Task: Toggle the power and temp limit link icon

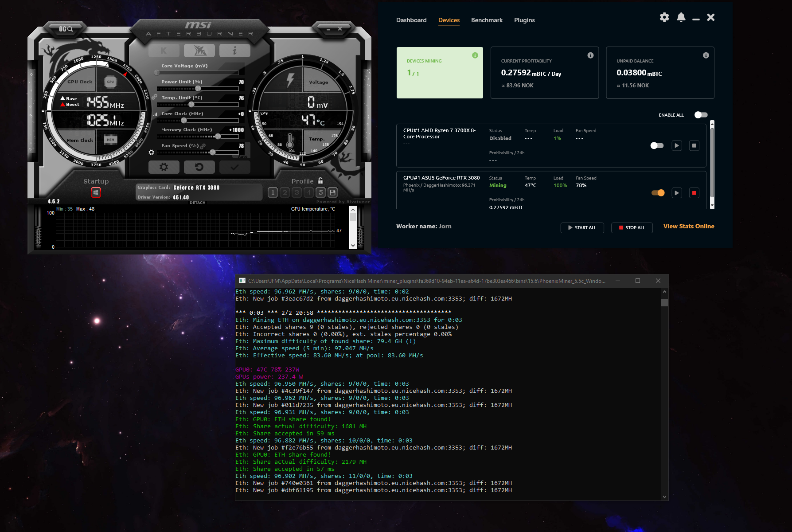Action: pyautogui.click(x=154, y=96)
